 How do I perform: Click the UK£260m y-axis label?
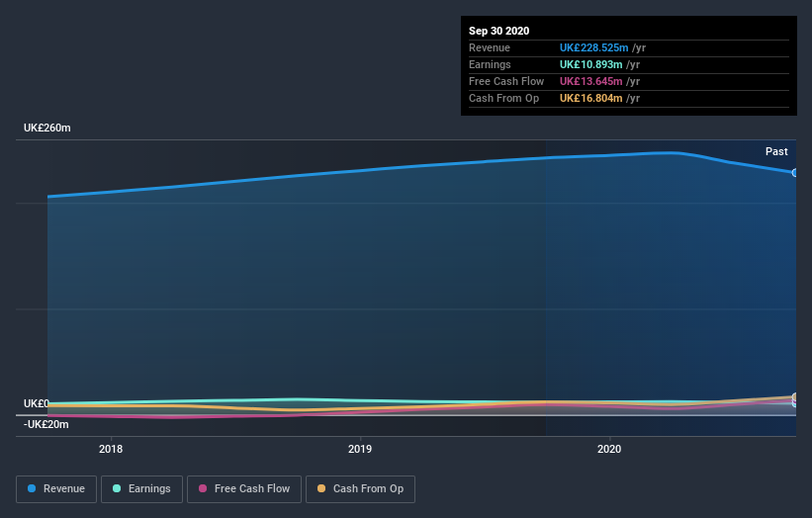[x=47, y=128]
